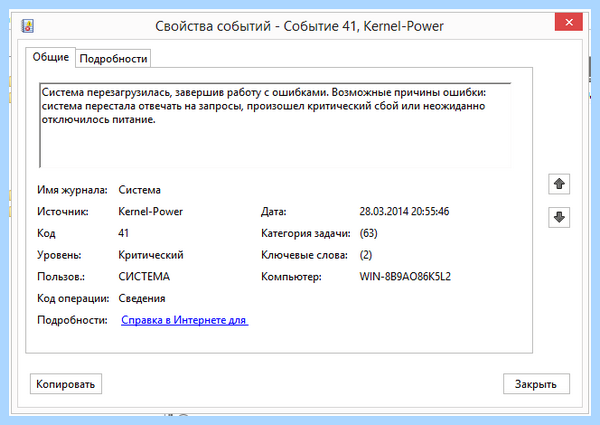Close the event properties window
600x425 pixels.
tap(569, 22)
